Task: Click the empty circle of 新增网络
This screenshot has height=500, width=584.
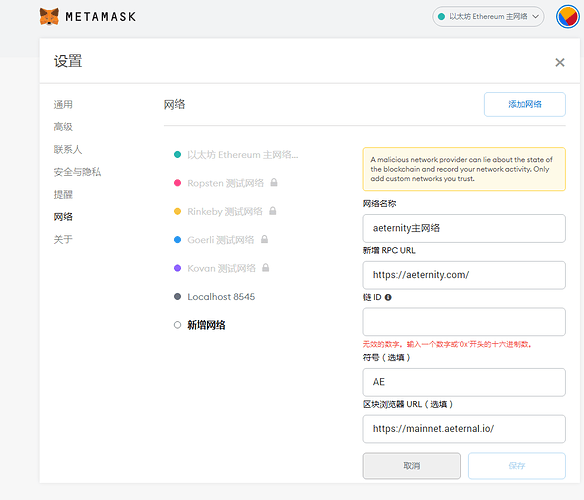Action: point(177,325)
